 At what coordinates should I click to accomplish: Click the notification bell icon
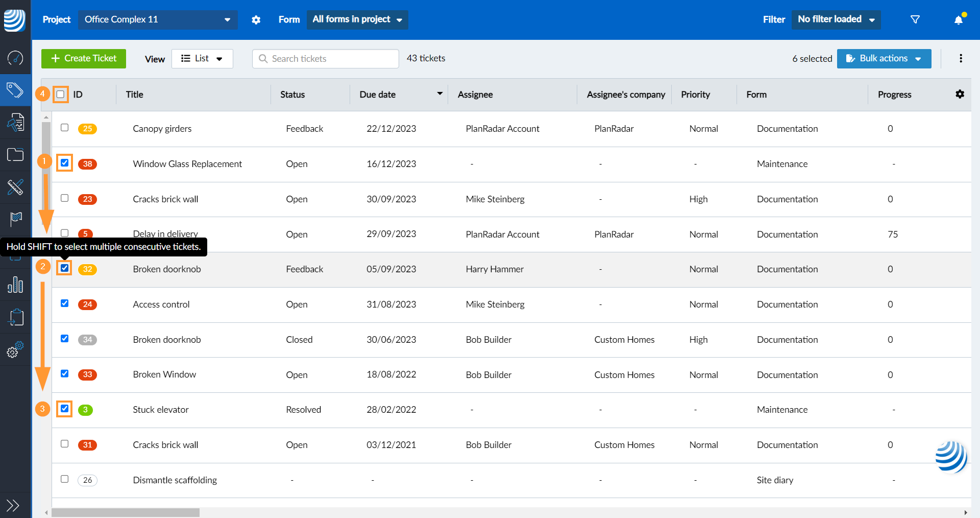tap(959, 20)
